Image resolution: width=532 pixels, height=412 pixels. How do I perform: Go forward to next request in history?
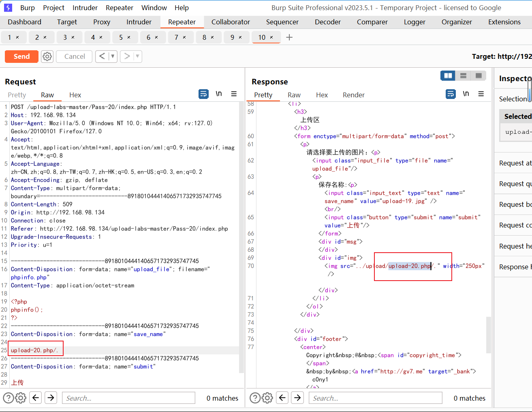point(127,56)
